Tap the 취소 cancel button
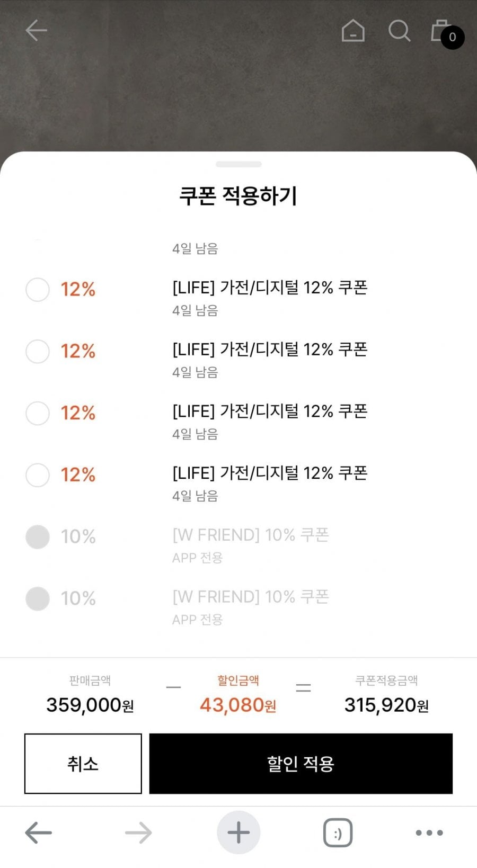 (83, 764)
